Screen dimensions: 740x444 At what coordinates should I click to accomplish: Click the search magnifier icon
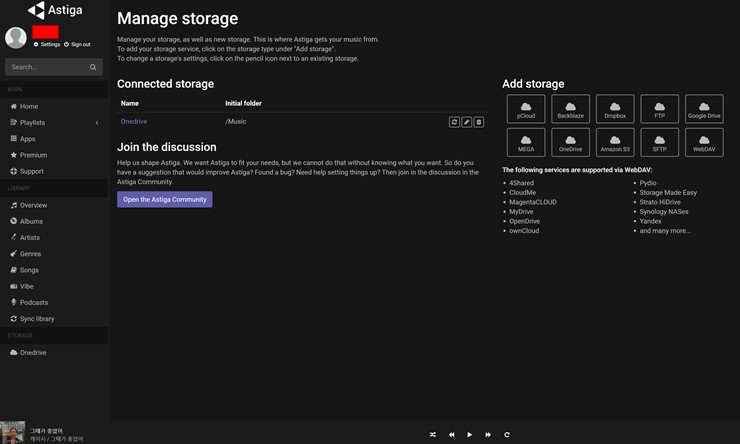[93, 67]
